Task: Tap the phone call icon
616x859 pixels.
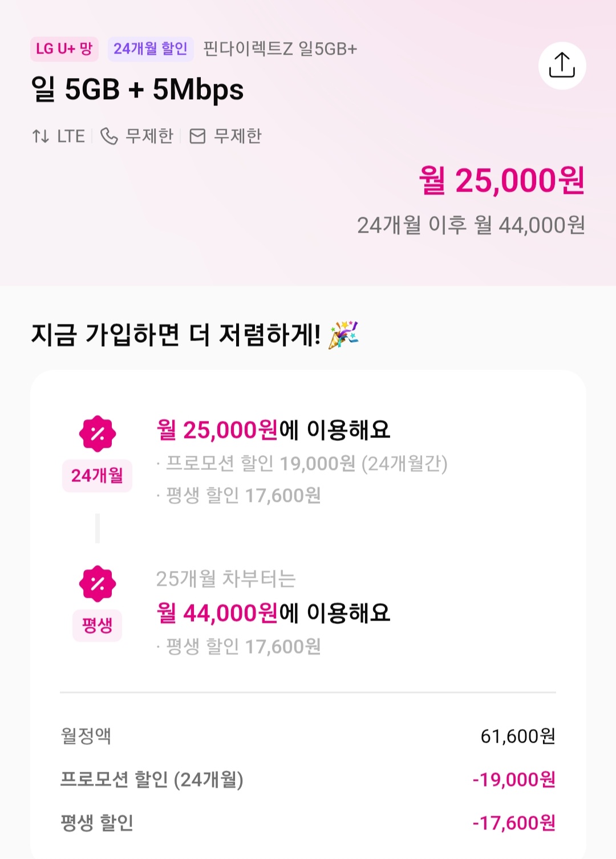Action: (x=109, y=136)
